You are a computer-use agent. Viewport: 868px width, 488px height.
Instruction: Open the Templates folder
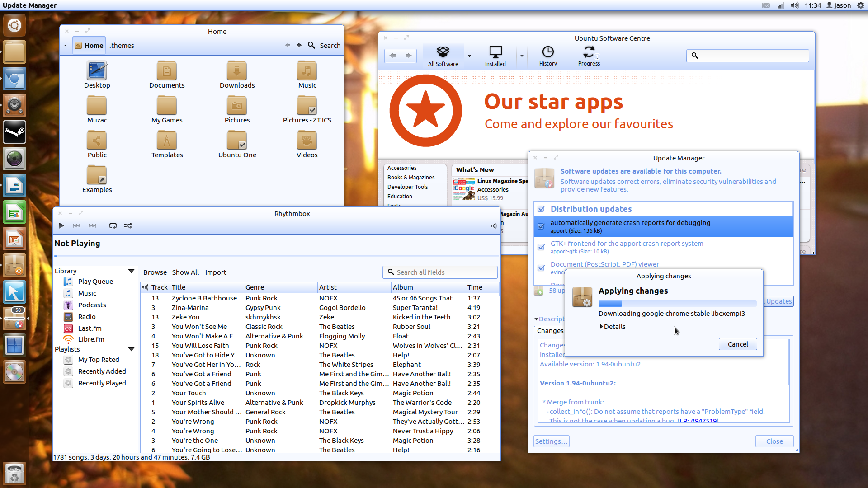click(167, 145)
